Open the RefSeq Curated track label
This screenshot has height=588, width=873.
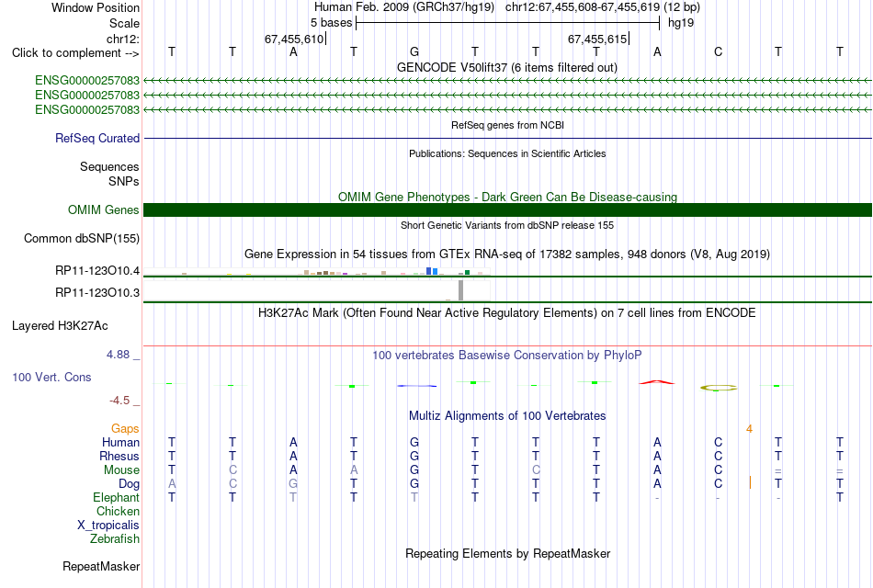coord(97,138)
